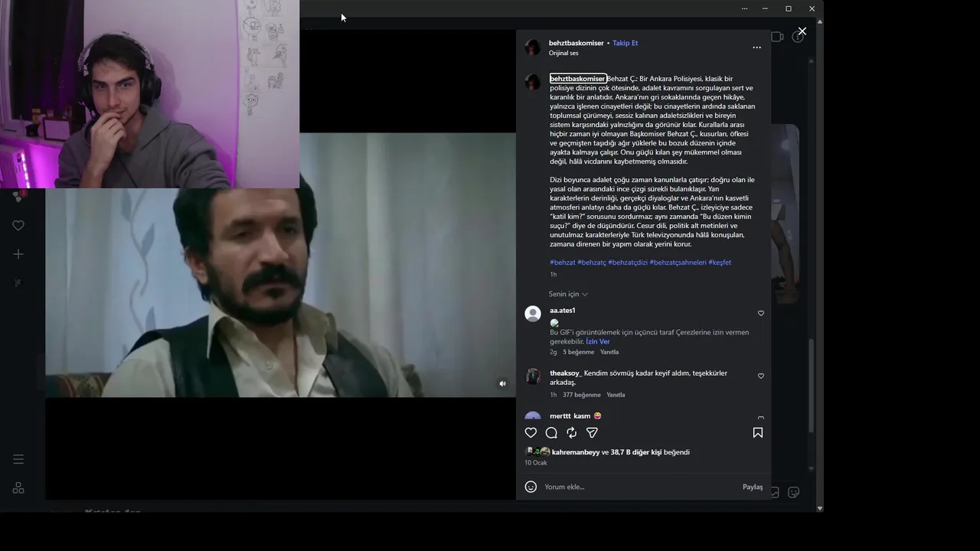Image resolution: width=980 pixels, height=551 pixels.
Task: Reply to aa.ates1 via 'Yanıtla'
Action: click(609, 352)
